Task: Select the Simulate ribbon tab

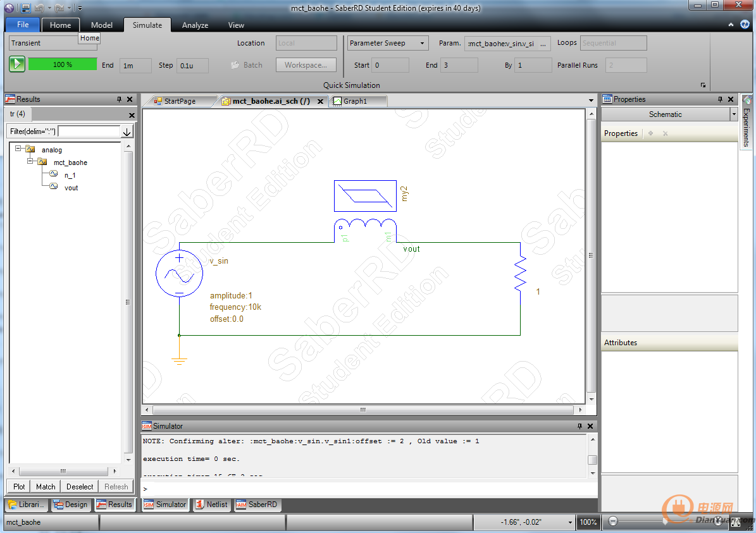Action: pyautogui.click(x=147, y=25)
